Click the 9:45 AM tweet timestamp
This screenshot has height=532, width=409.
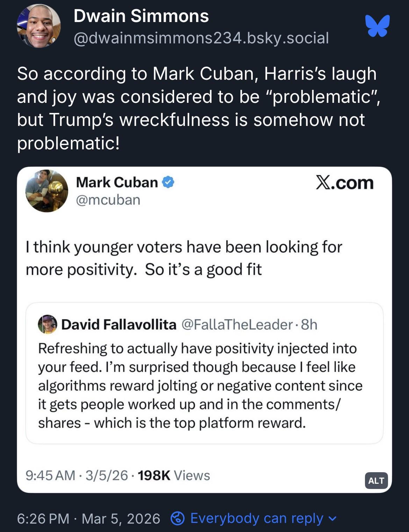[x=50, y=475]
